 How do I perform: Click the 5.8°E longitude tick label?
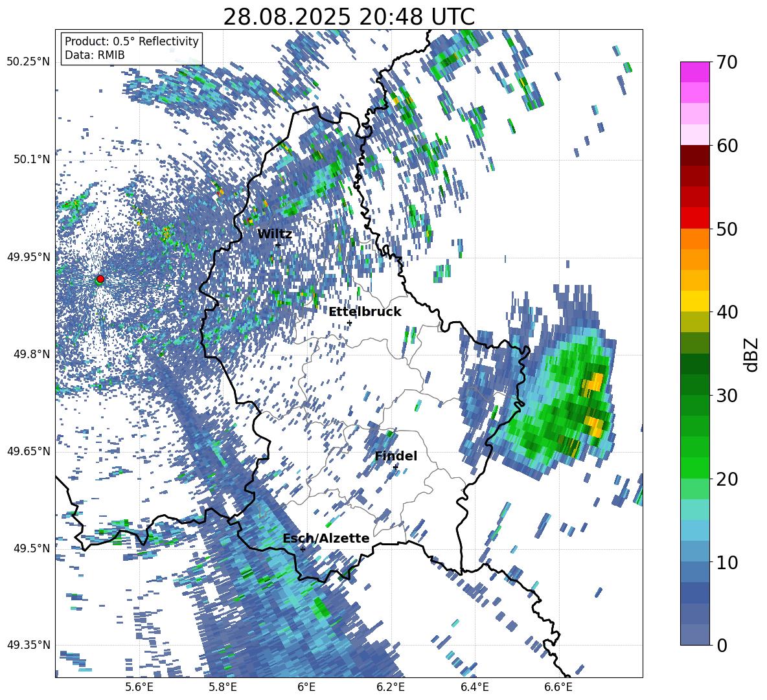(223, 688)
